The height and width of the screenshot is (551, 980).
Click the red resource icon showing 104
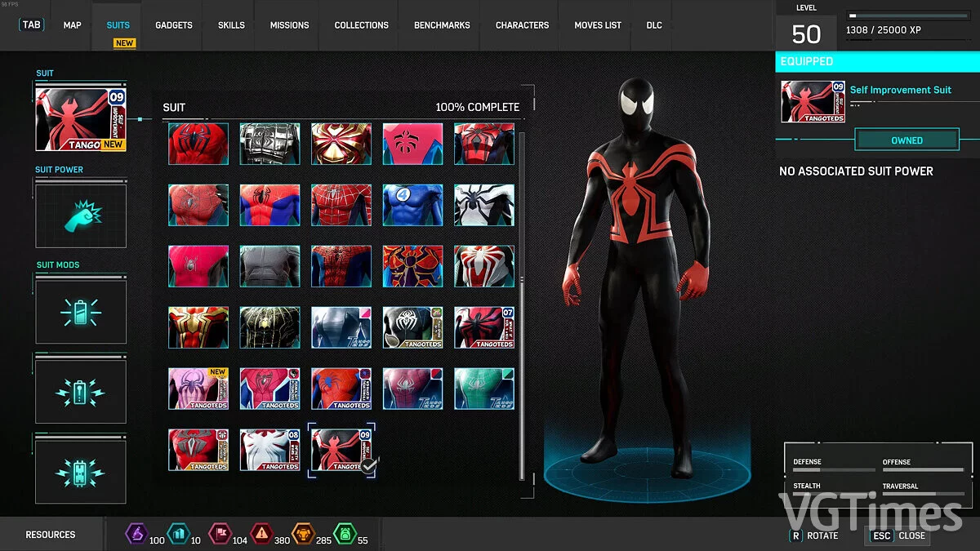(220, 534)
